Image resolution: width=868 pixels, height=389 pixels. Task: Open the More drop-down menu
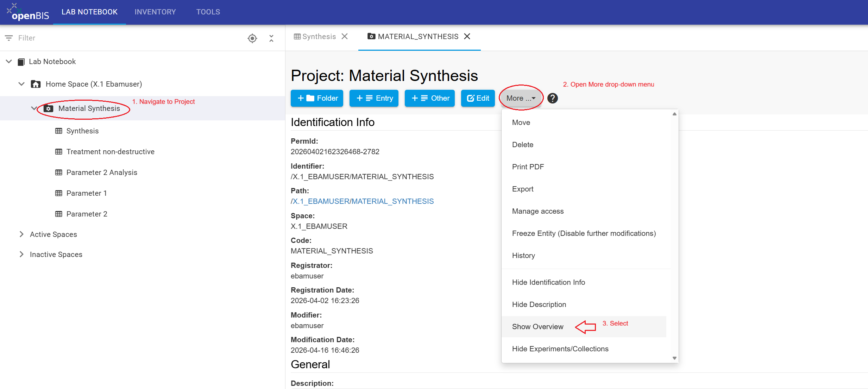(x=521, y=98)
